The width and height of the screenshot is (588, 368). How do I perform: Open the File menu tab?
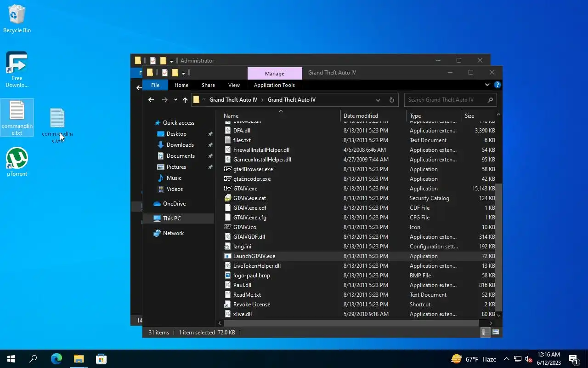[x=155, y=85]
